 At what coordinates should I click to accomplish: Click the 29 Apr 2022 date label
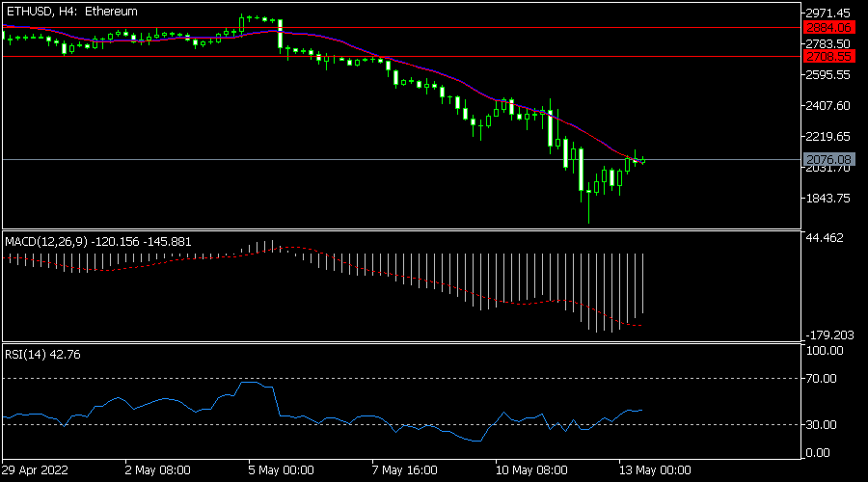35,470
